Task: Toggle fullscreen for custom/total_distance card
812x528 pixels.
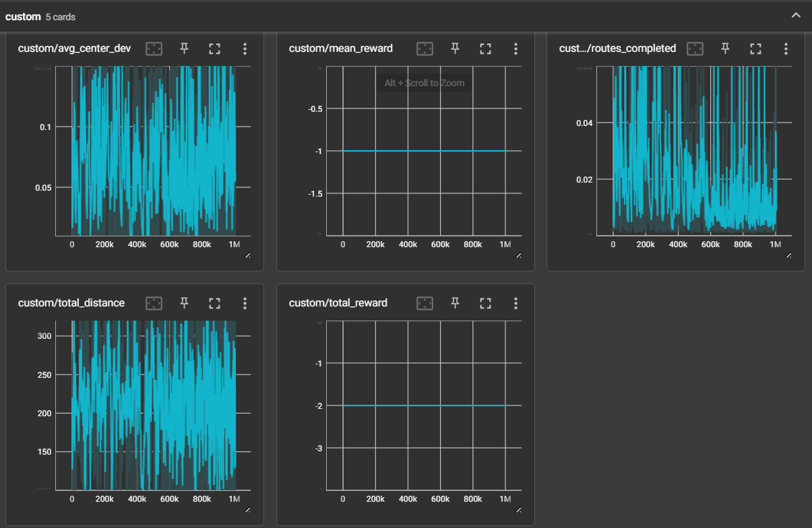Action: click(214, 303)
